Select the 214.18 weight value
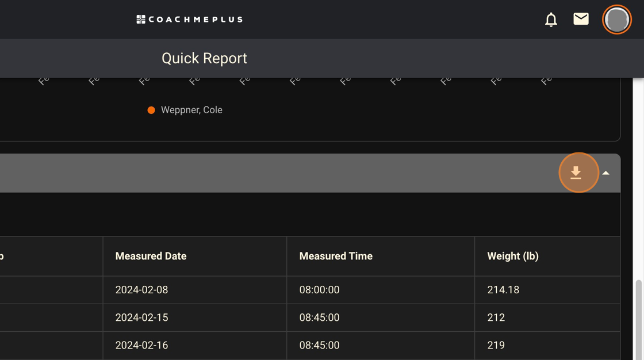Screen dimensions: 644x360 pos(503,290)
